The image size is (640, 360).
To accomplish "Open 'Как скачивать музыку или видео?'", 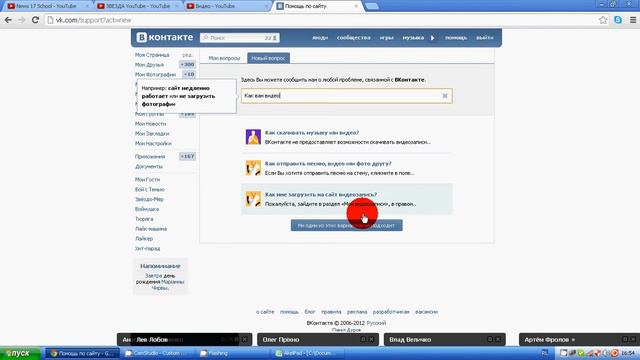I will click(312, 133).
